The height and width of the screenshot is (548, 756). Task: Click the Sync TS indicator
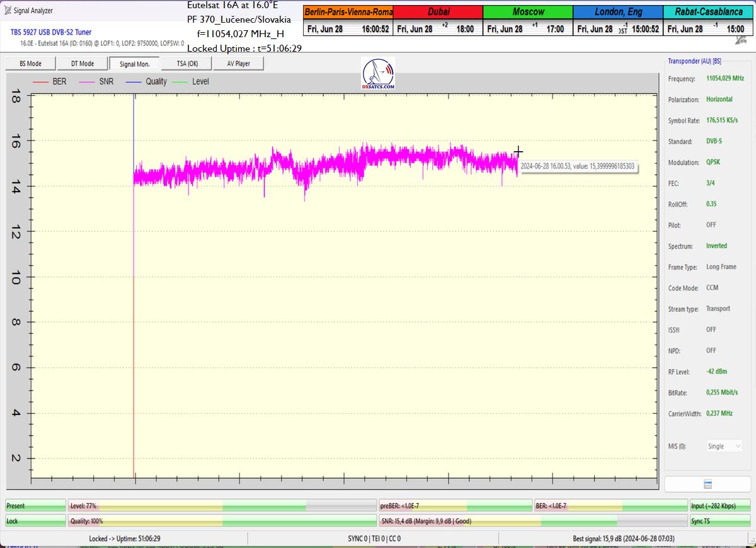pos(719,521)
